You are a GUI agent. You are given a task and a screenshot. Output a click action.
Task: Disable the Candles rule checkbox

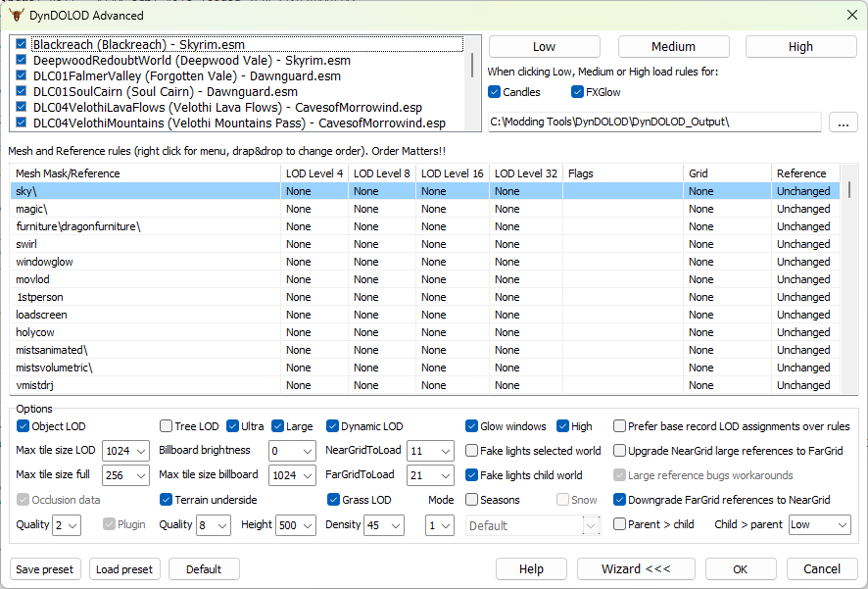495,92
